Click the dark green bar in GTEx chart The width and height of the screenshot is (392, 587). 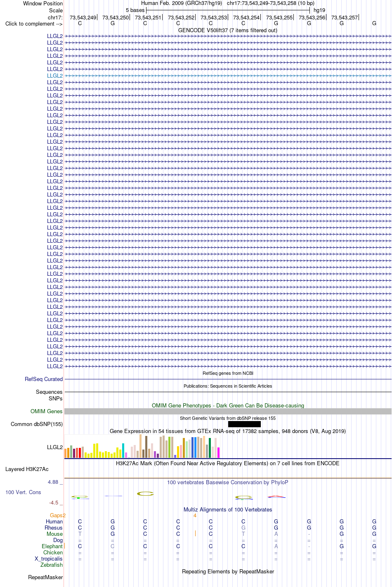point(210,448)
